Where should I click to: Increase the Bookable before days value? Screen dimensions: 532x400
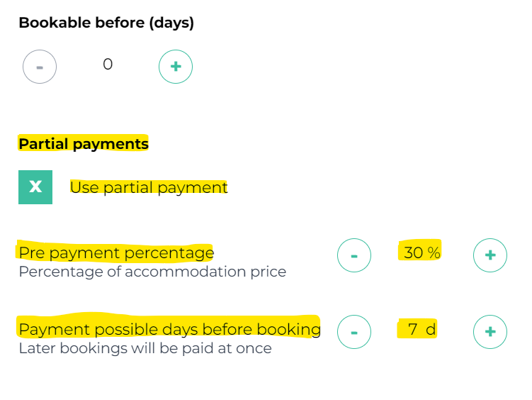(176, 67)
